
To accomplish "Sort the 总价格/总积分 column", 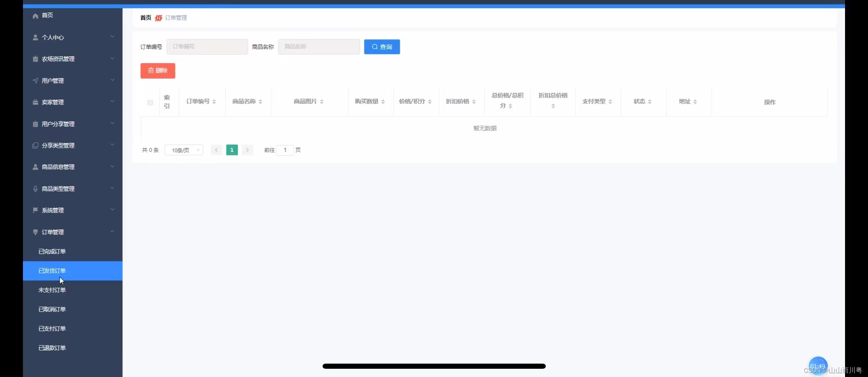I will pyautogui.click(x=510, y=106).
